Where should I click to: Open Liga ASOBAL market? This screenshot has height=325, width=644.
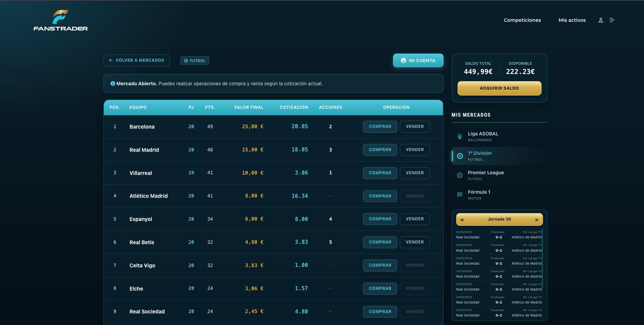(499, 136)
